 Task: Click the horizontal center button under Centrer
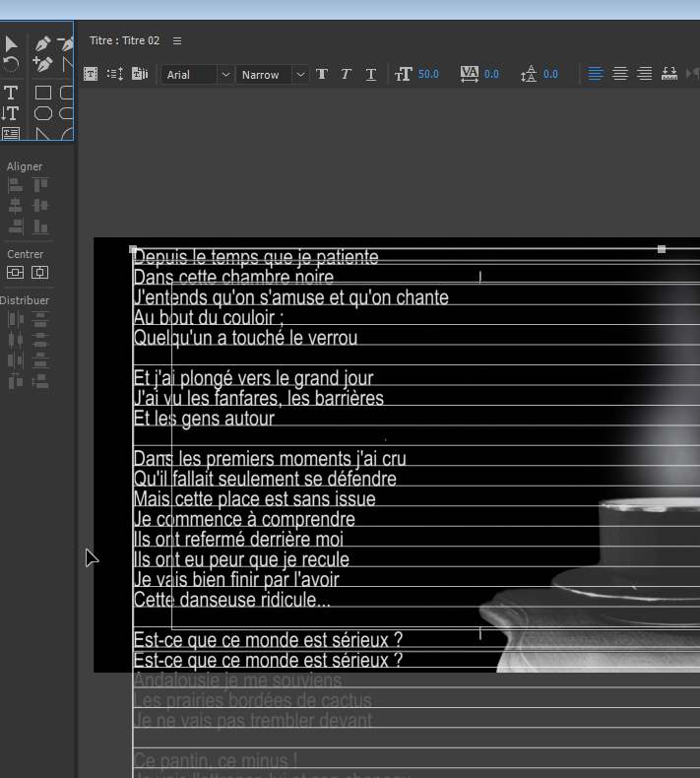39,273
